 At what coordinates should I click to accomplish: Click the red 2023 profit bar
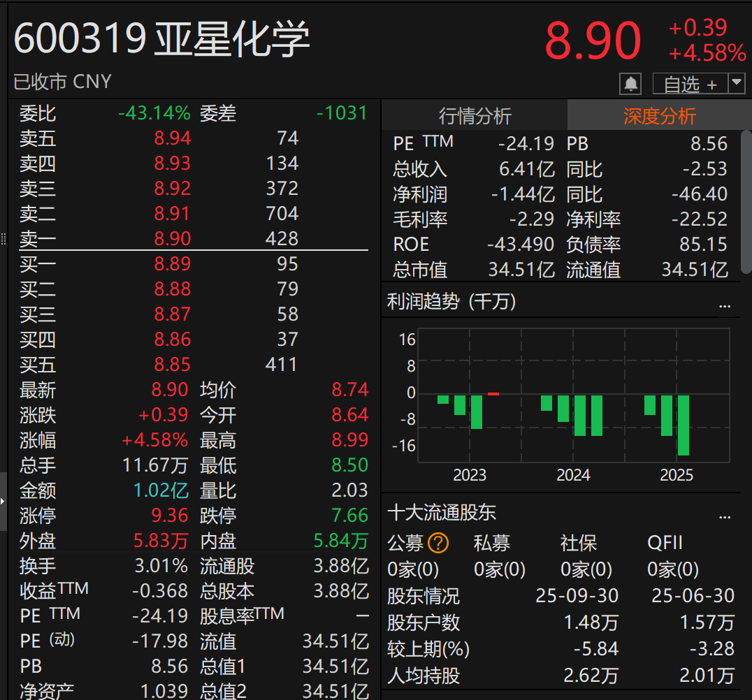click(493, 393)
